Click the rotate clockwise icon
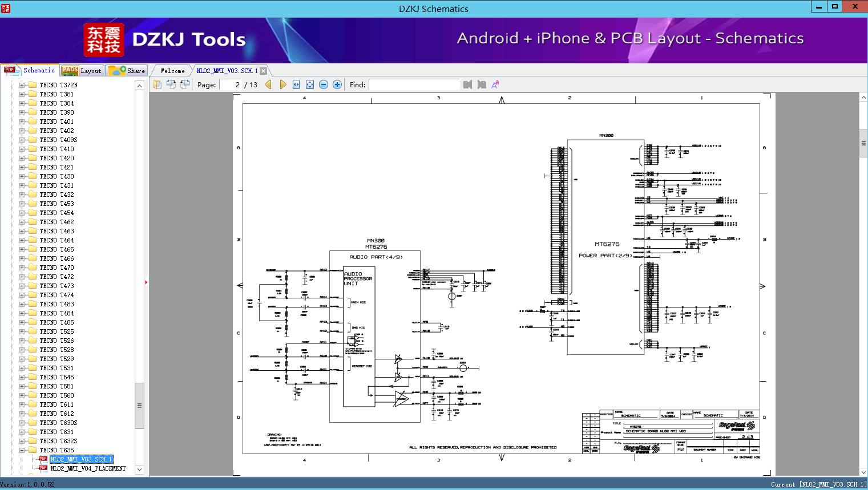The image size is (868, 490). tap(185, 84)
